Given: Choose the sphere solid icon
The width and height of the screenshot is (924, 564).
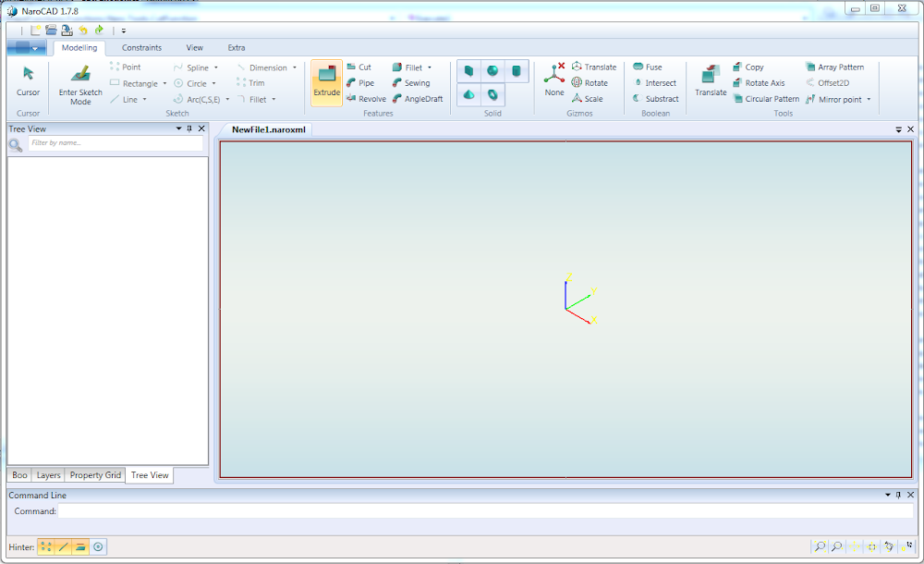Looking at the screenshot, I should point(492,71).
